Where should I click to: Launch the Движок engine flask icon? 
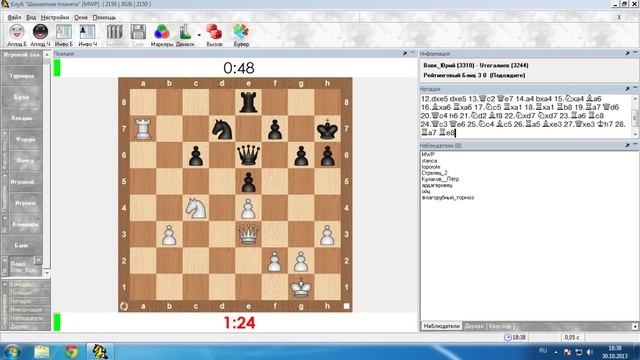click(x=185, y=33)
